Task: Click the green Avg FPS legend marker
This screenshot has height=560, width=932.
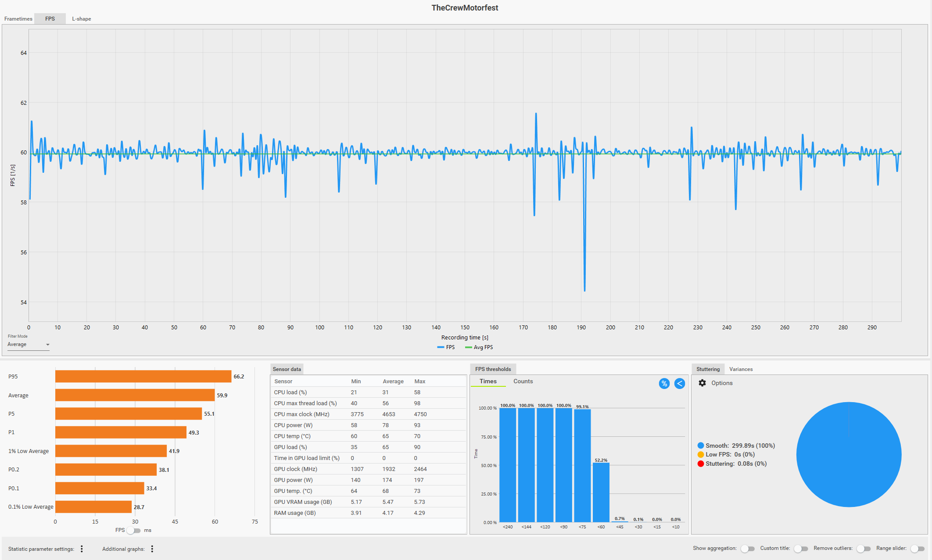Action: coord(468,347)
